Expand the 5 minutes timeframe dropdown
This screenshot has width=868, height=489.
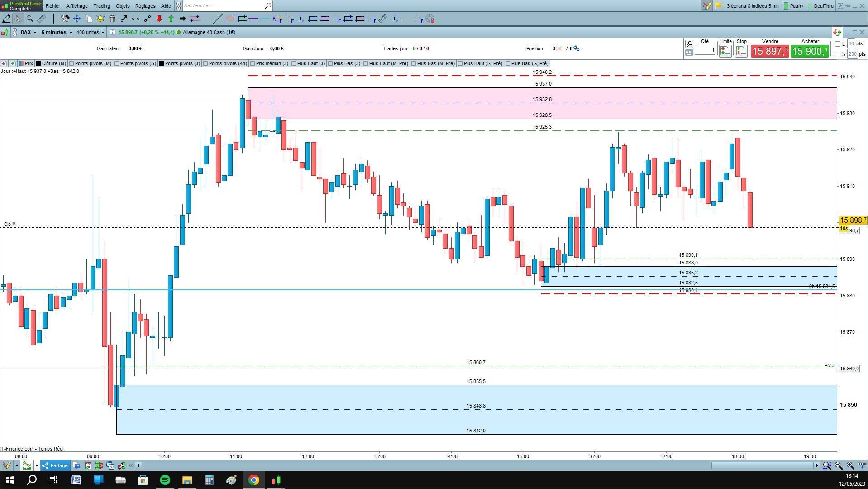tap(57, 32)
